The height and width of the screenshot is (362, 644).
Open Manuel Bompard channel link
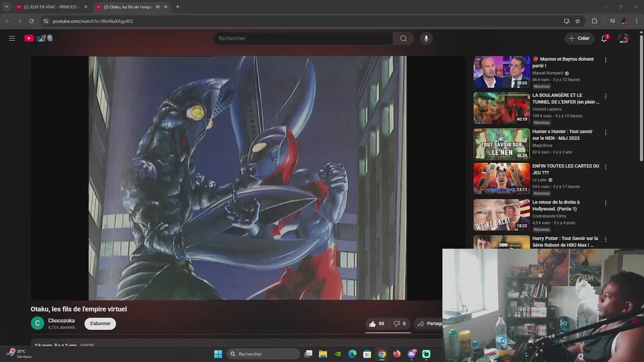[548, 73]
